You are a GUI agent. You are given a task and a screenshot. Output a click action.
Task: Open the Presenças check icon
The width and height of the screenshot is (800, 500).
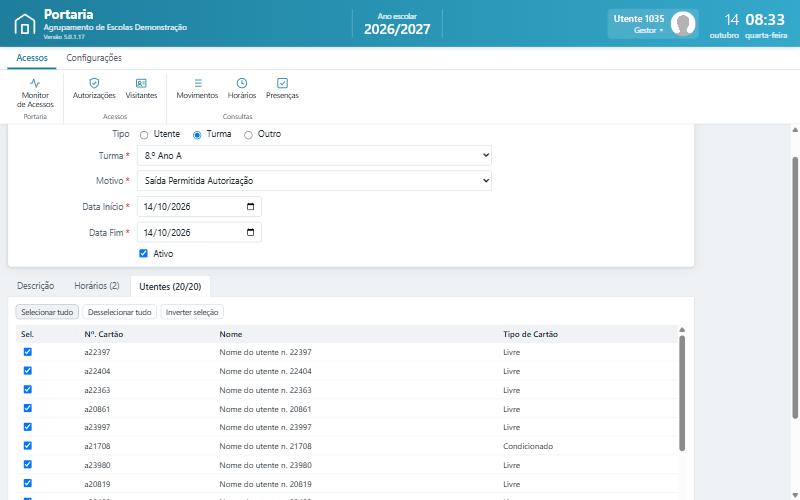[282, 83]
